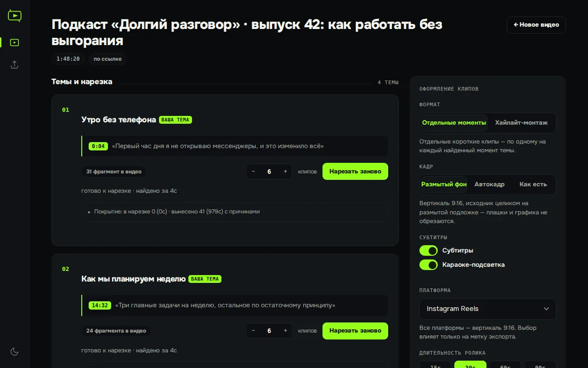Click «Нарезать заново» for «Как мы планируем неделю»
Viewport: 588px width, 368px height.
point(355,331)
